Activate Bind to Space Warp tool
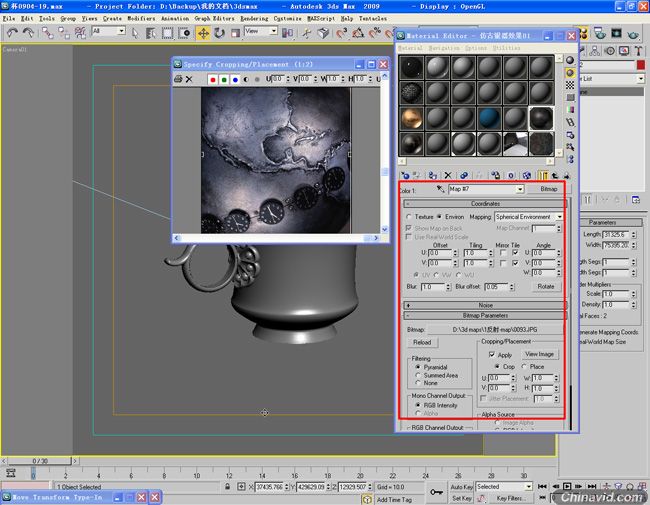Screen dimensions: 650x505 pyautogui.click(x=80, y=33)
